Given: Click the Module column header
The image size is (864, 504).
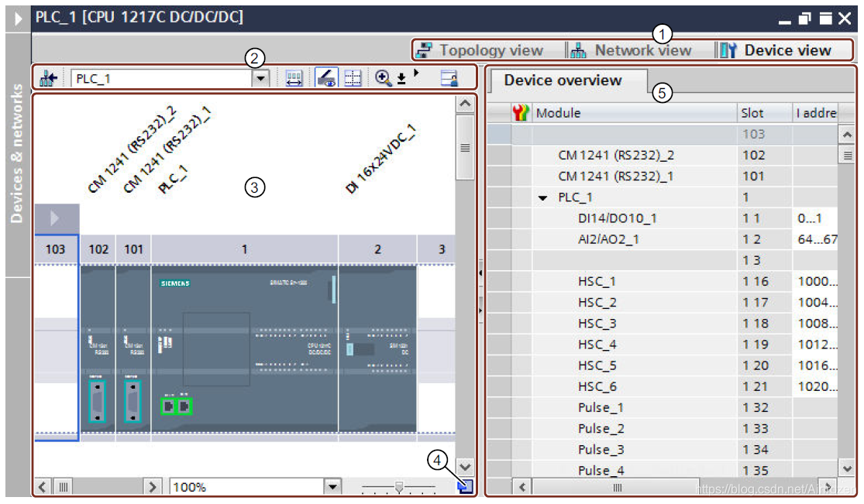Looking at the screenshot, I should [634, 113].
